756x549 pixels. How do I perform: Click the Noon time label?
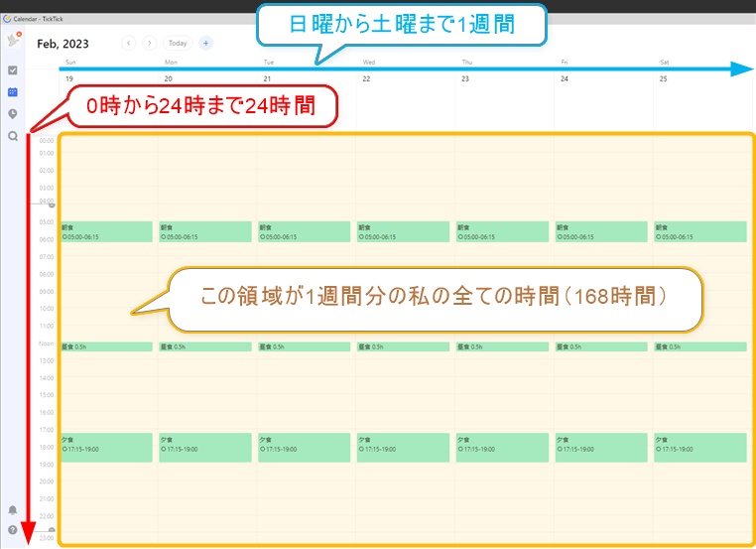point(47,343)
